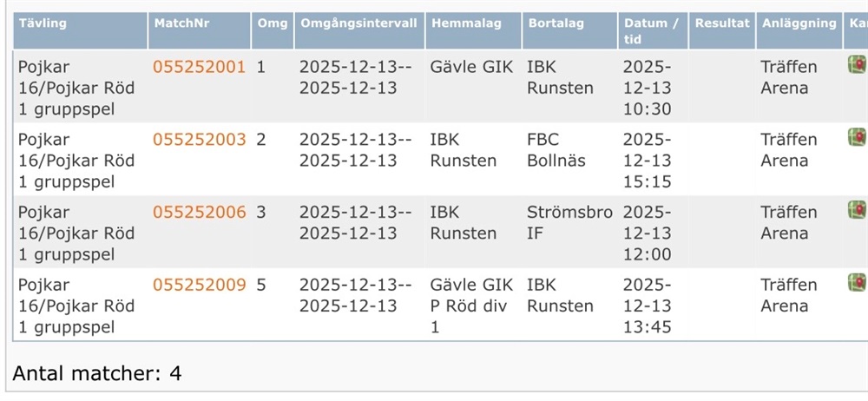Click the FBC Bollnäs away team cell

(x=556, y=150)
